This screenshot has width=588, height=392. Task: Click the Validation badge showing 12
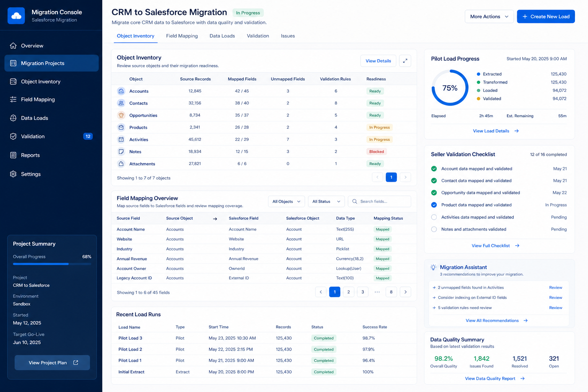coord(88,136)
